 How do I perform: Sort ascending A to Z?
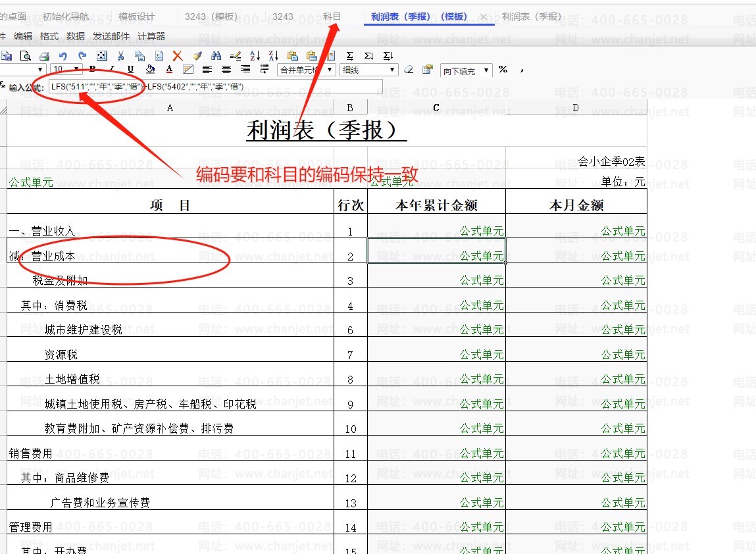pyautogui.click(x=255, y=56)
